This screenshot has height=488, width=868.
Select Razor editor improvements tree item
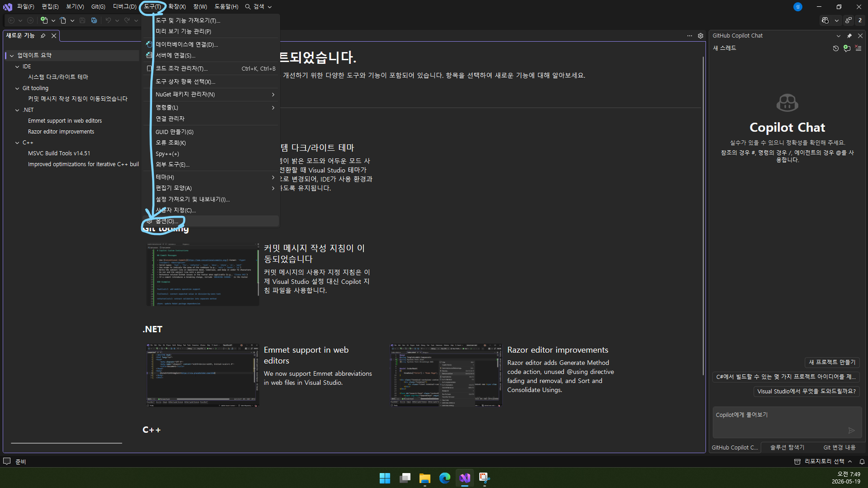point(61,132)
